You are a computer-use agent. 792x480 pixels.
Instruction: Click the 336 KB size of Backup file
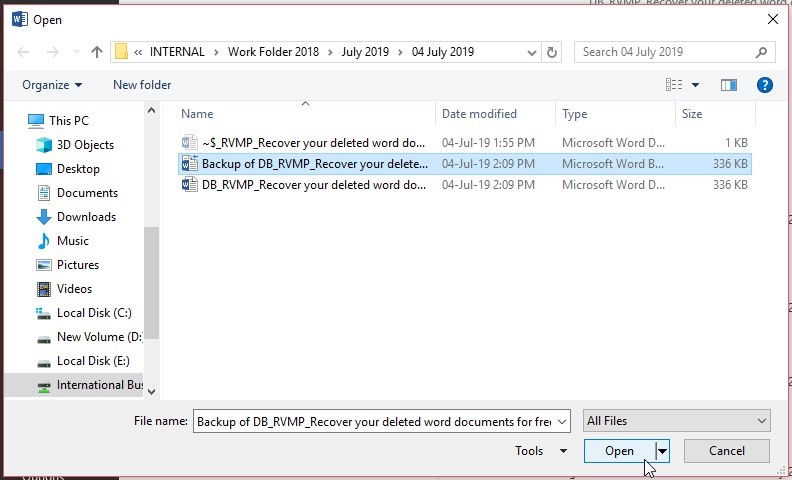[730, 164]
